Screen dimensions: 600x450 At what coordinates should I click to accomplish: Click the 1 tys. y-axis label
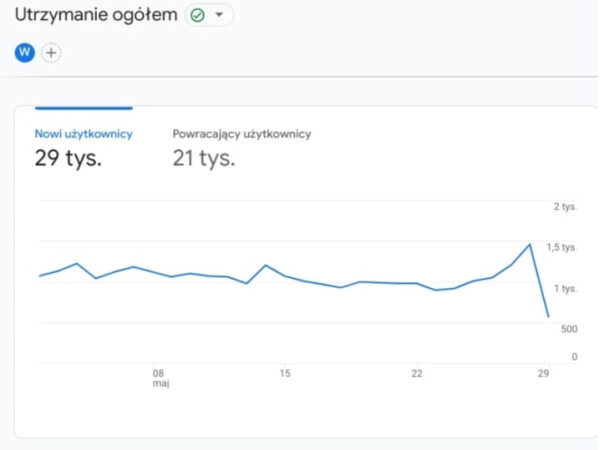[566, 288]
